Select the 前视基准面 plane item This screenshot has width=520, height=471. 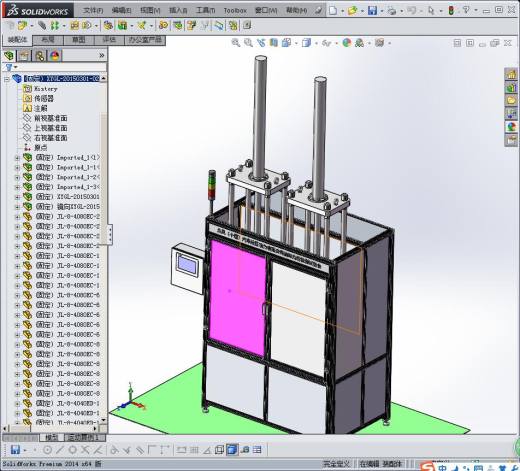pyautogui.click(x=51, y=118)
